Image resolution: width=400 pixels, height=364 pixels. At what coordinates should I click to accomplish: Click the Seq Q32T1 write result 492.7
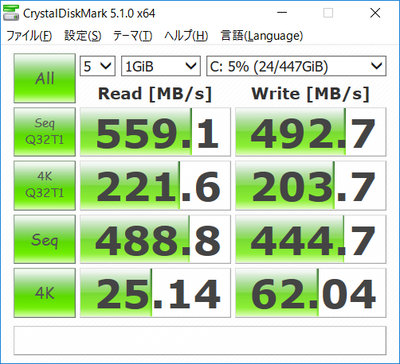[x=311, y=132]
